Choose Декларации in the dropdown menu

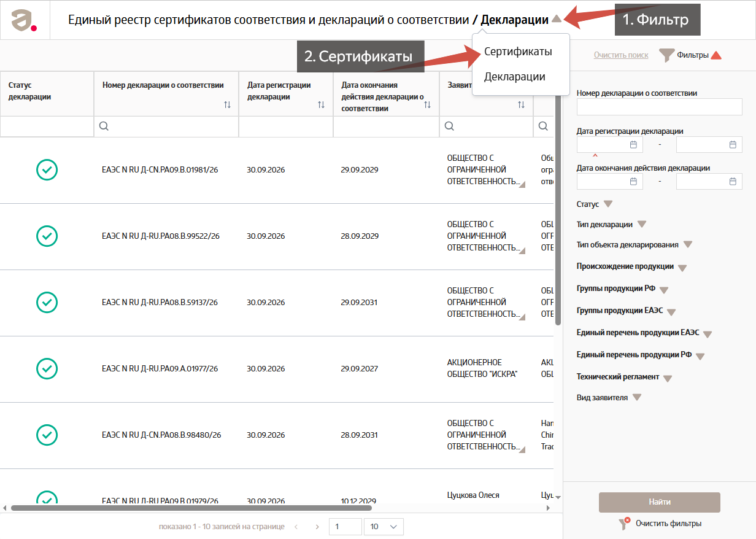(515, 77)
